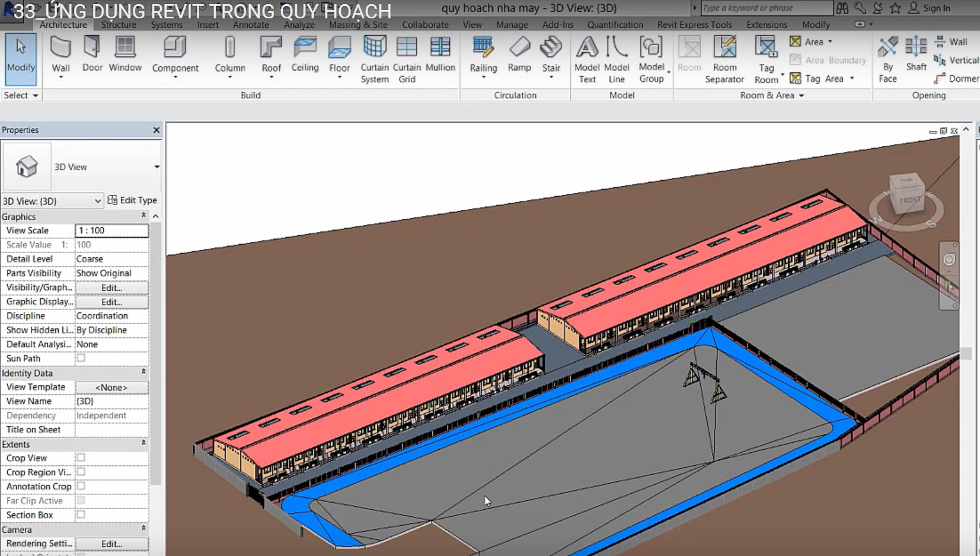Click the Curtain System icon
980x556 pixels.
[374, 58]
